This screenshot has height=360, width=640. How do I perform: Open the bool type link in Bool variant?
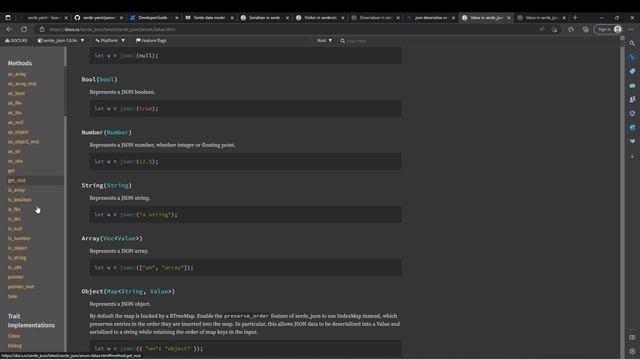pyautogui.click(x=107, y=80)
